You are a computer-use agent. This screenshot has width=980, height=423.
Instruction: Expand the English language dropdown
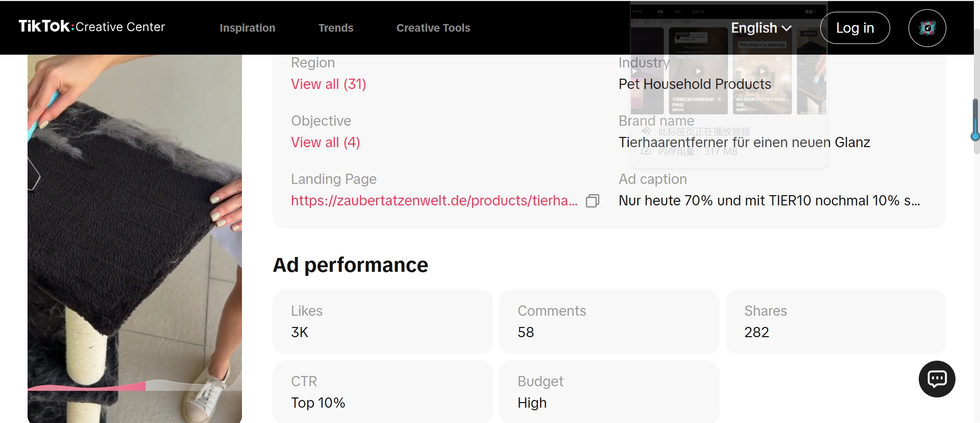pyautogui.click(x=761, y=28)
